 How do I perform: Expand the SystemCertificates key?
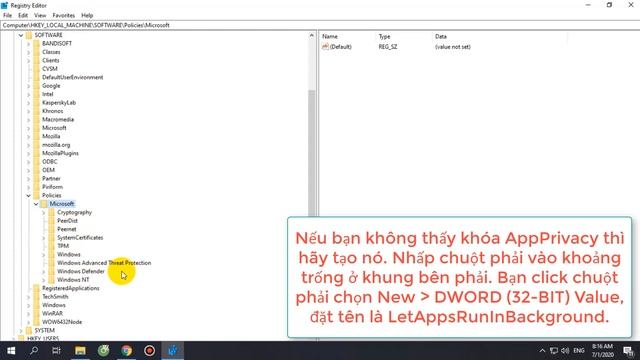pyautogui.click(x=44, y=238)
